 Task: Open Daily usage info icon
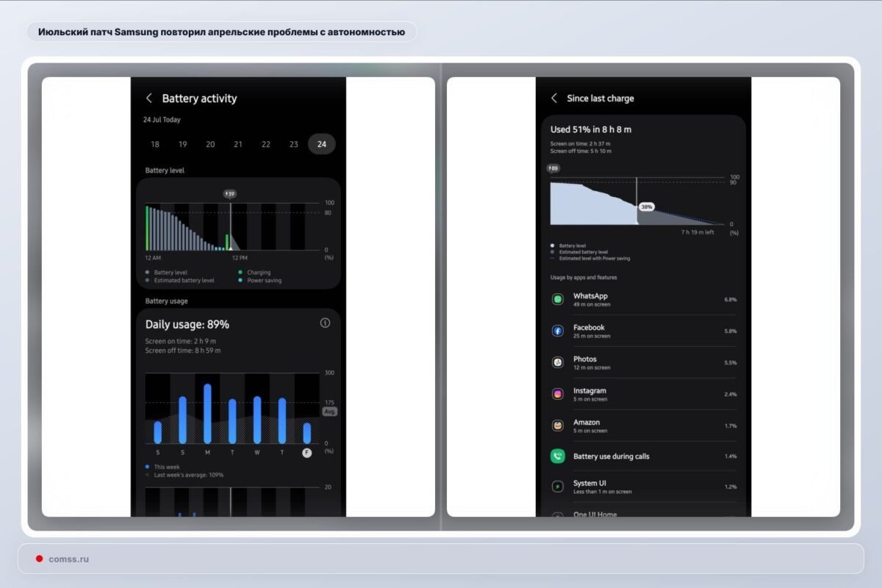coord(325,323)
